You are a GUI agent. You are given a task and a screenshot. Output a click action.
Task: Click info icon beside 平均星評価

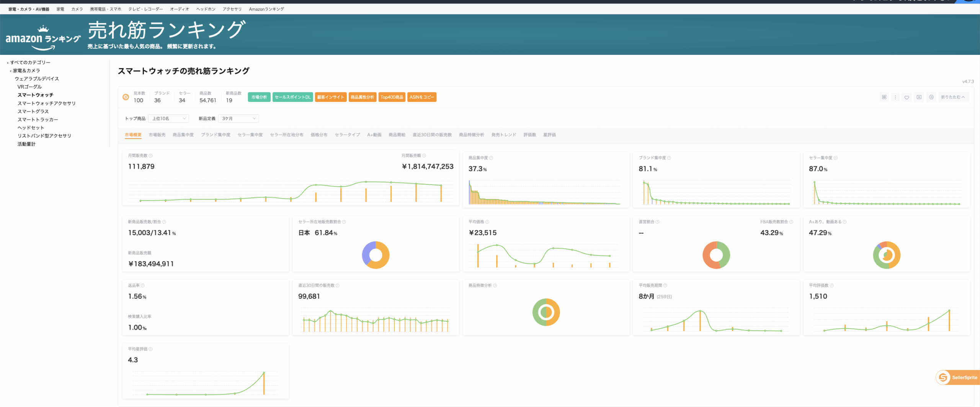(x=150, y=349)
